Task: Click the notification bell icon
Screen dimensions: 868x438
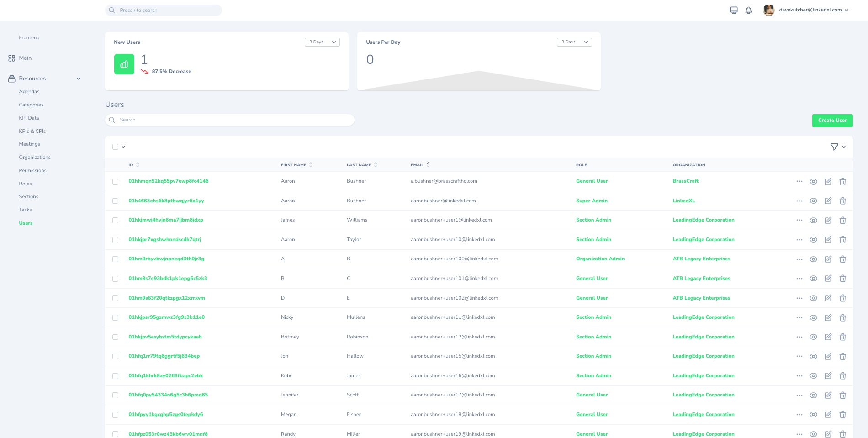Action: click(748, 10)
